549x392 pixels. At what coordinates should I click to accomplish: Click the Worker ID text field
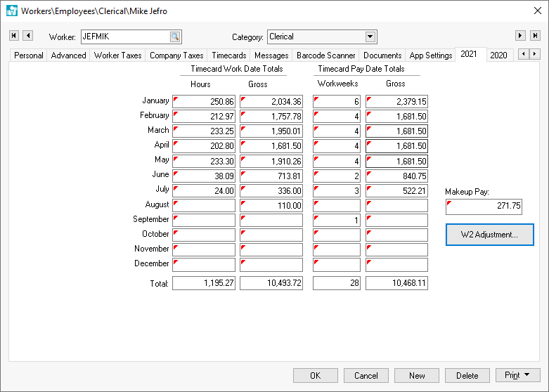coord(124,37)
